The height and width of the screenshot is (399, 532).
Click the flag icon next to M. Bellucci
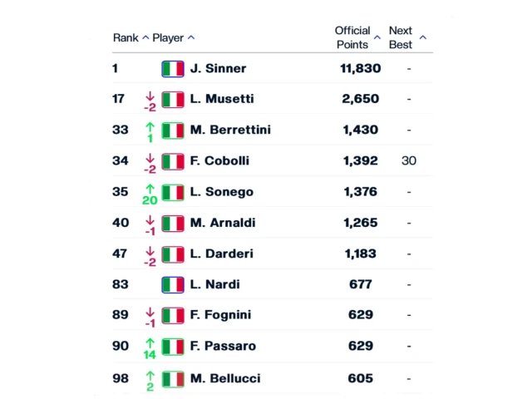[x=173, y=378]
